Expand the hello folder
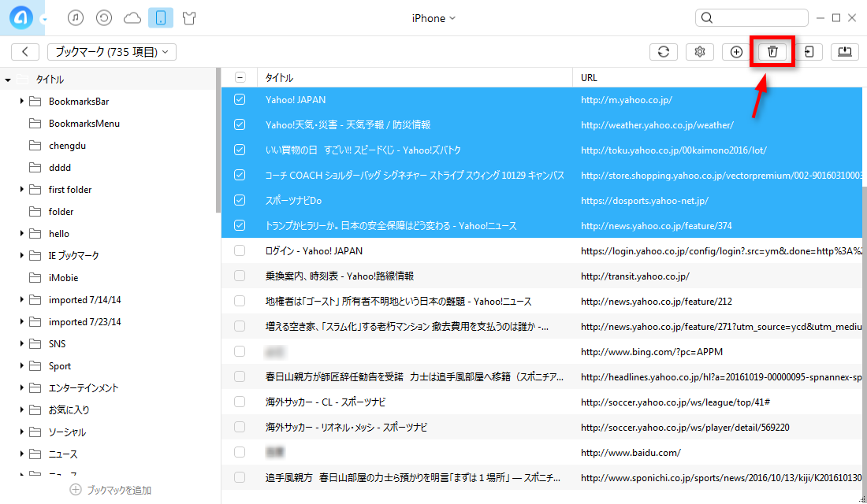 tap(21, 234)
